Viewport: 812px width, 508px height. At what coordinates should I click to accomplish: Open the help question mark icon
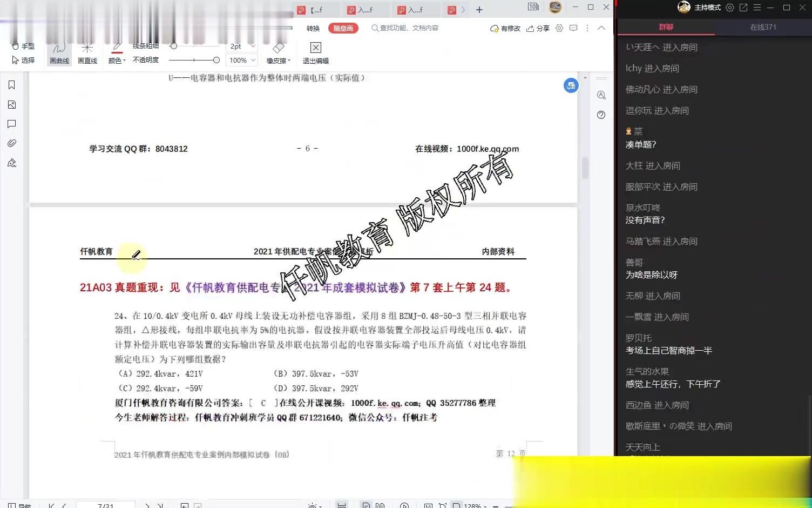tap(601, 115)
